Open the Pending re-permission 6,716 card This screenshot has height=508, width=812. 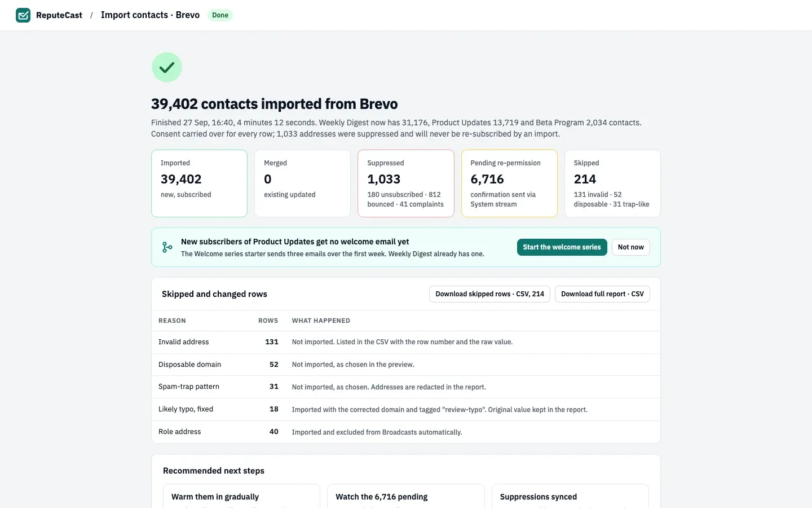click(509, 183)
